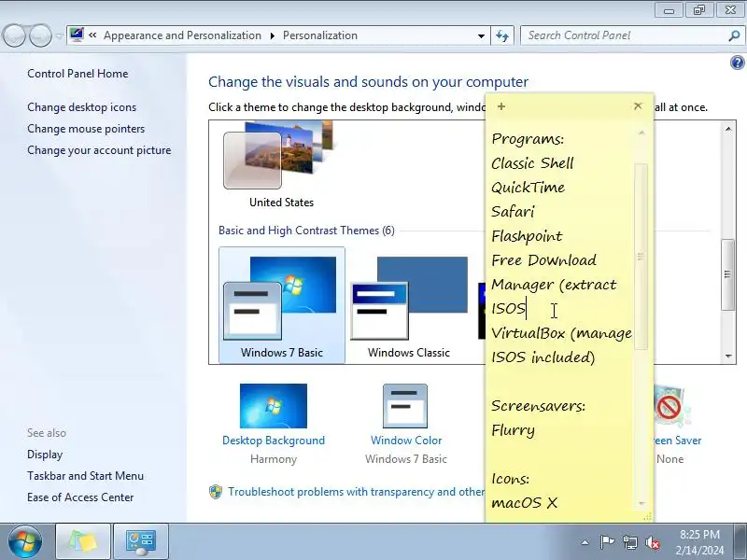Open Change your account picture
Viewport: 747px width, 560px height.
click(x=99, y=150)
